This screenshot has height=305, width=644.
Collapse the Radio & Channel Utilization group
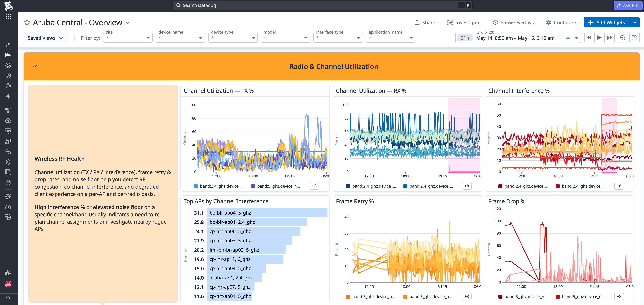pos(35,66)
